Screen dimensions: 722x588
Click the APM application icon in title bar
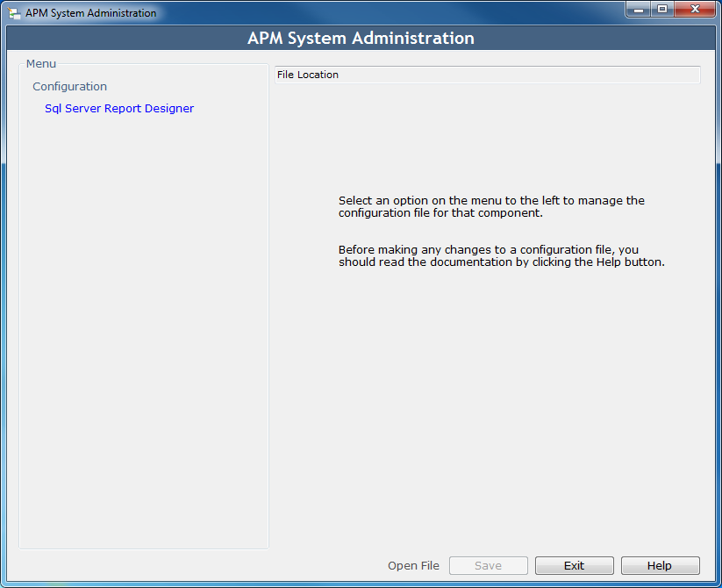point(14,13)
